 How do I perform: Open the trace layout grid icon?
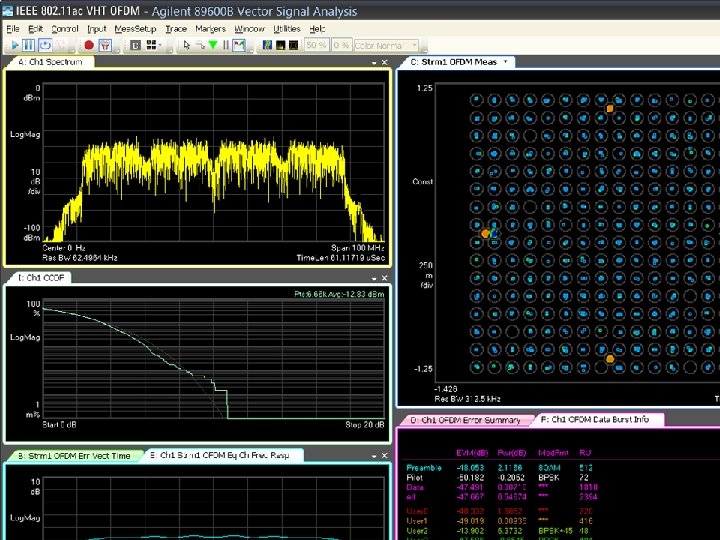(x=151, y=45)
